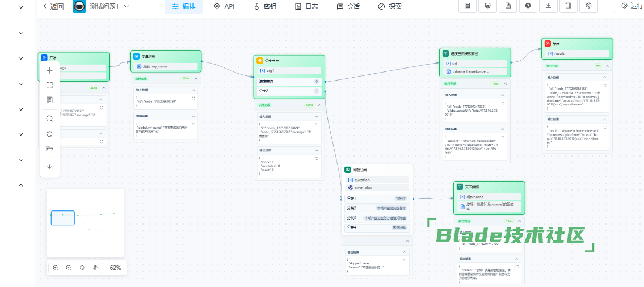Click the expand icon in 变量更新 输入数据 box
644x287 pixels.
pyautogui.click(x=193, y=98)
